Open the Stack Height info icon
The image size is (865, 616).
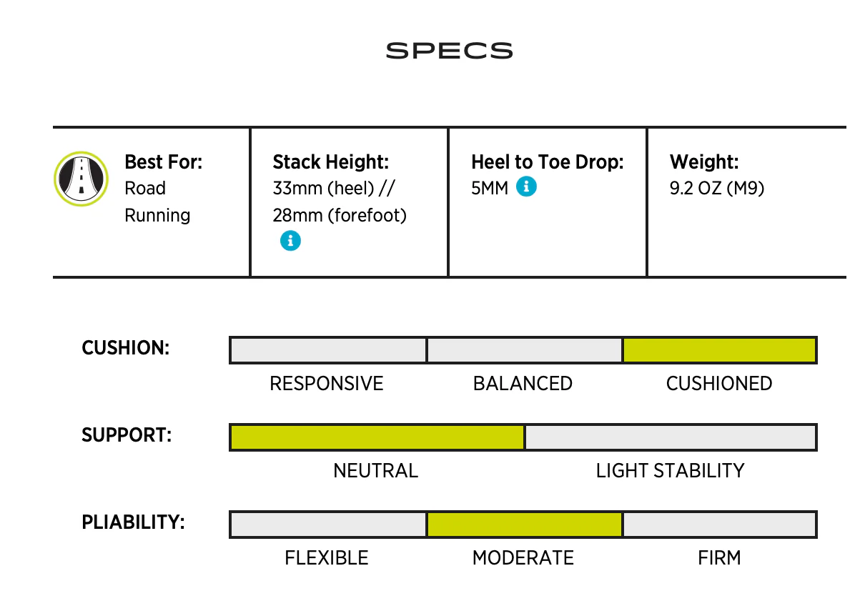tap(290, 241)
